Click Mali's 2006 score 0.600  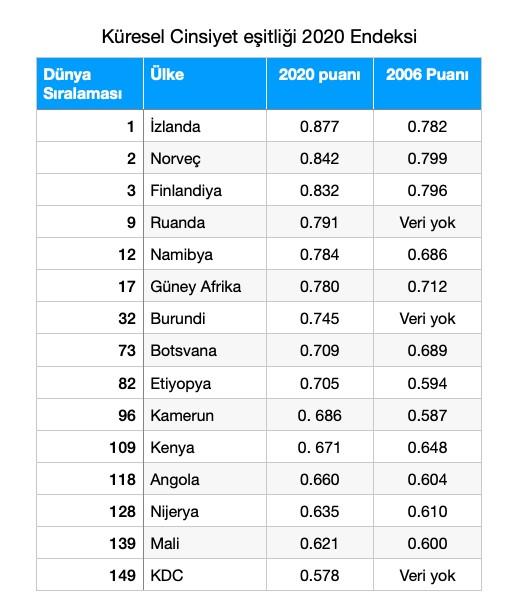tap(427, 544)
